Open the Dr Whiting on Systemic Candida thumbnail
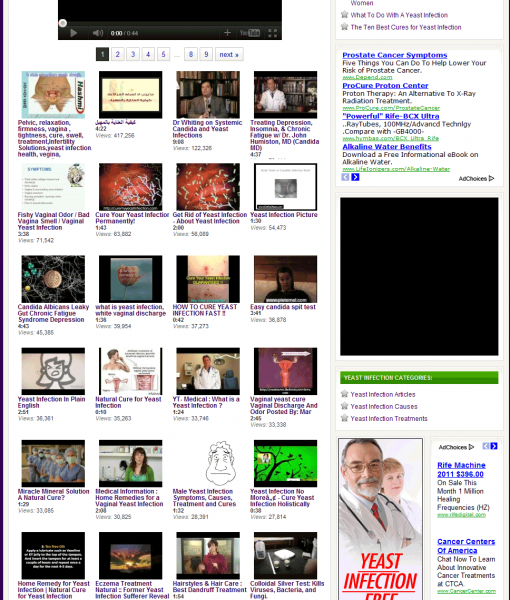This screenshot has height=600, width=510. pos(208,95)
